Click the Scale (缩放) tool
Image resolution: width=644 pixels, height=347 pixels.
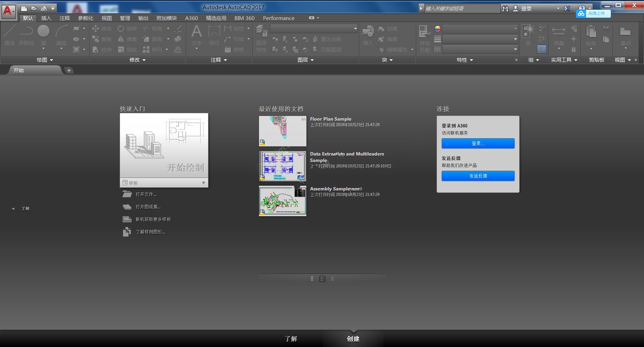click(x=127, y=50)
